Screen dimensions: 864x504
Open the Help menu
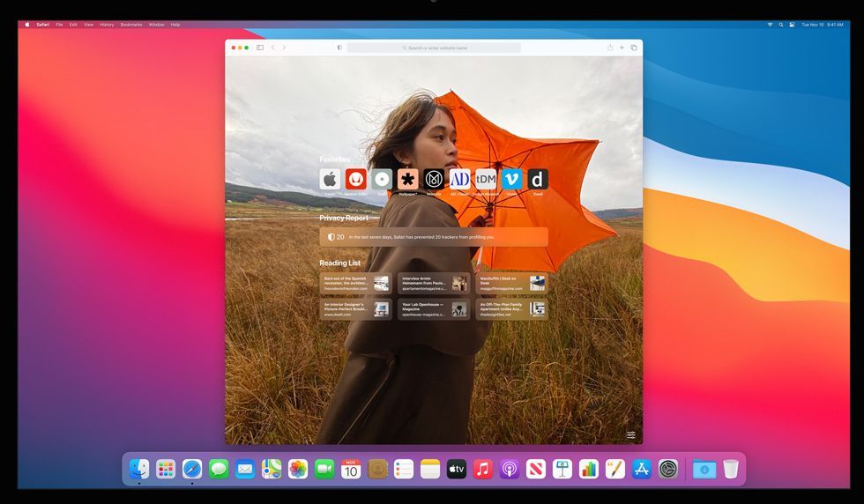(175, 25)
